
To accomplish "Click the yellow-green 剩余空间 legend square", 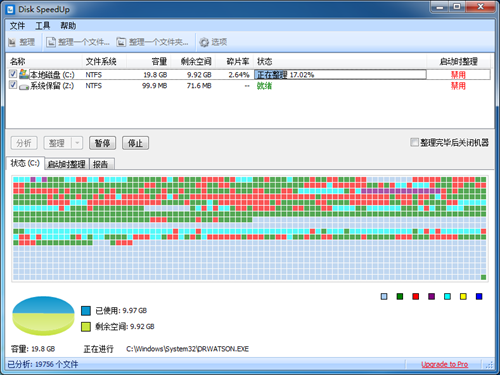I will point(86,327).
